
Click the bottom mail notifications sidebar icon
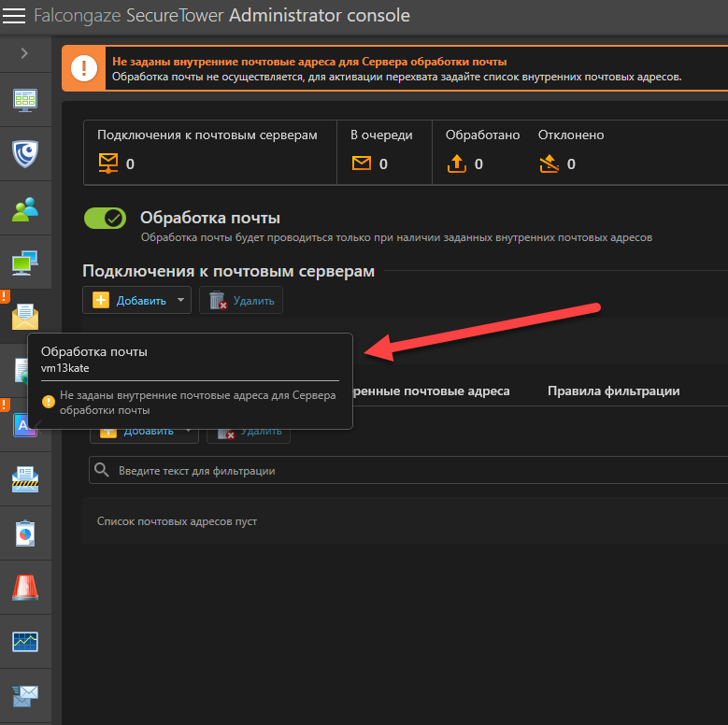[25, 695]
